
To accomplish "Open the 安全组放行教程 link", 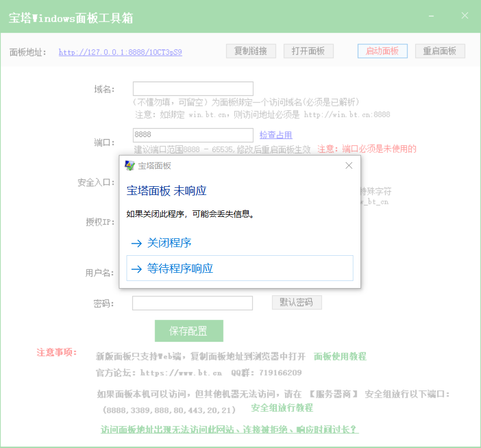I will [x=282, y=408].
